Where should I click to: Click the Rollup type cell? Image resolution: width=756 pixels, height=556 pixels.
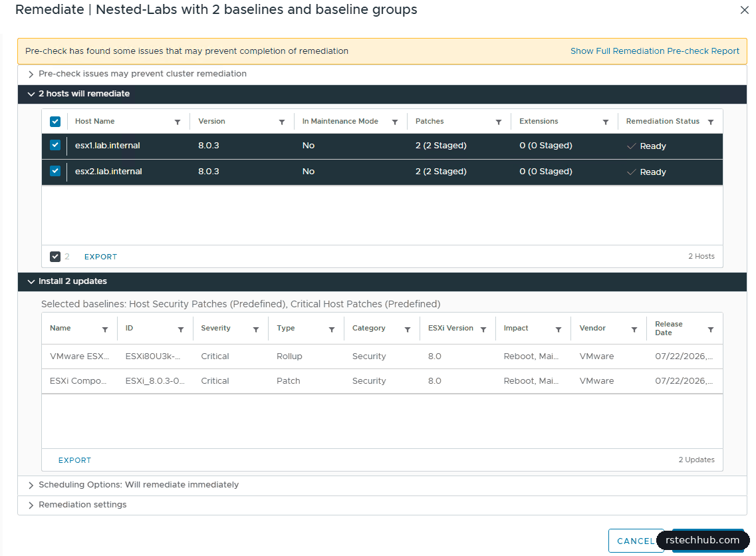point(289,356)
